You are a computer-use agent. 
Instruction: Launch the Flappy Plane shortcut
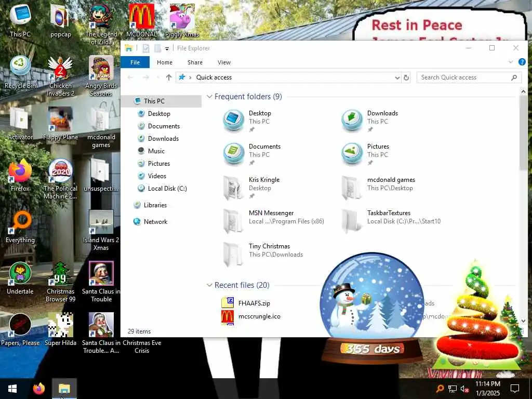tap(60, 124)
